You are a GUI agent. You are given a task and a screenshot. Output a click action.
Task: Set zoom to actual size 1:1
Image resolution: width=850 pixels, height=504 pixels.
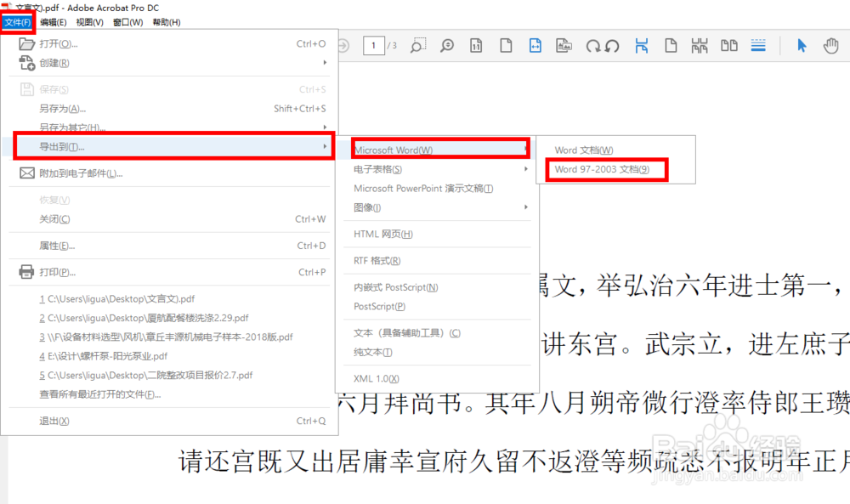click(x=476, y=46)
